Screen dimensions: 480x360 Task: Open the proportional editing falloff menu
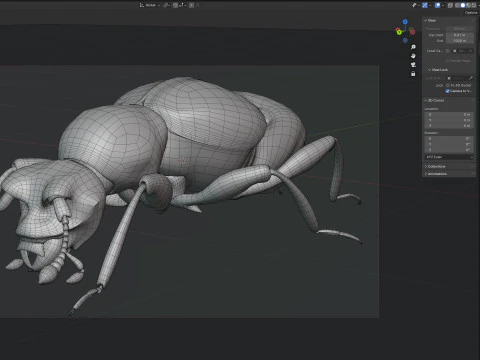pyautogui.click(x=198, y=5)
